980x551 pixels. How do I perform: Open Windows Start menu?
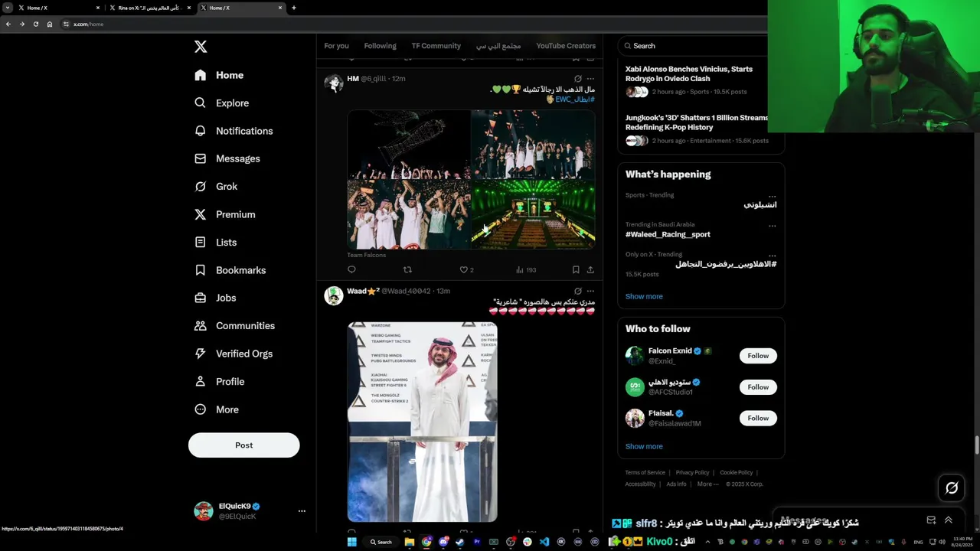351,542
